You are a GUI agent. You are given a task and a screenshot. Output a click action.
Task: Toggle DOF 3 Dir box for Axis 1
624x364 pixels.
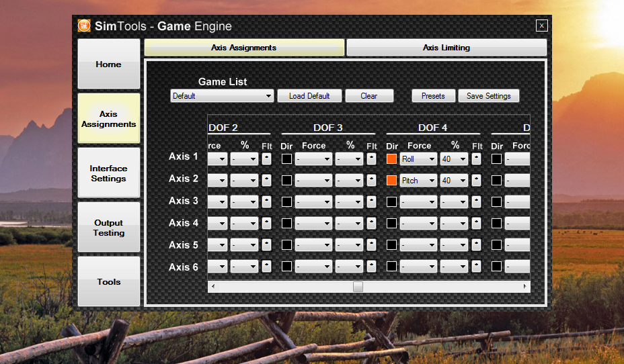point(286,159)
